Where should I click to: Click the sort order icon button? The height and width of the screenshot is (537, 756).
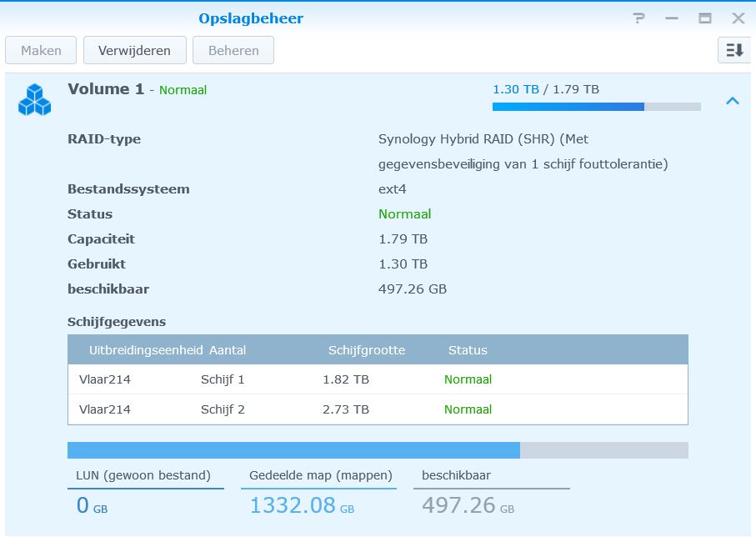[733, 50]
